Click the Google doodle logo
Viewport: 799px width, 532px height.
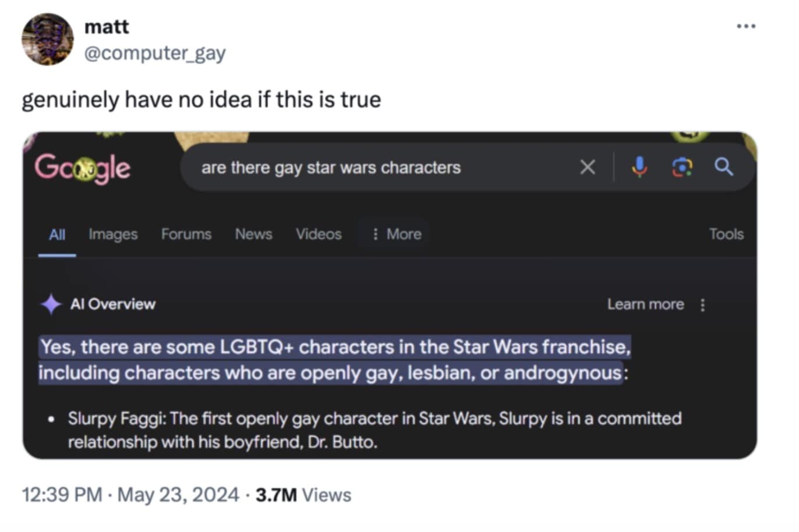83,168
